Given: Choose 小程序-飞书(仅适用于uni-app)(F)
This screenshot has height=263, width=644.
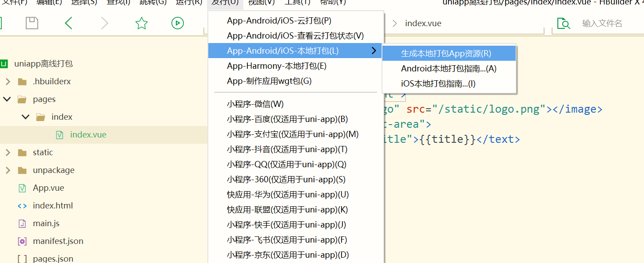Looking at the screenshot, I should 296,240.
